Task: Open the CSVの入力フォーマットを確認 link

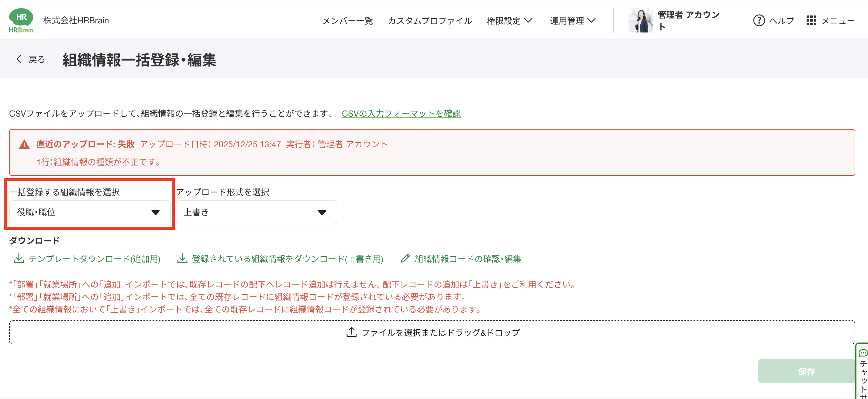Action: (x=401, y=114)
